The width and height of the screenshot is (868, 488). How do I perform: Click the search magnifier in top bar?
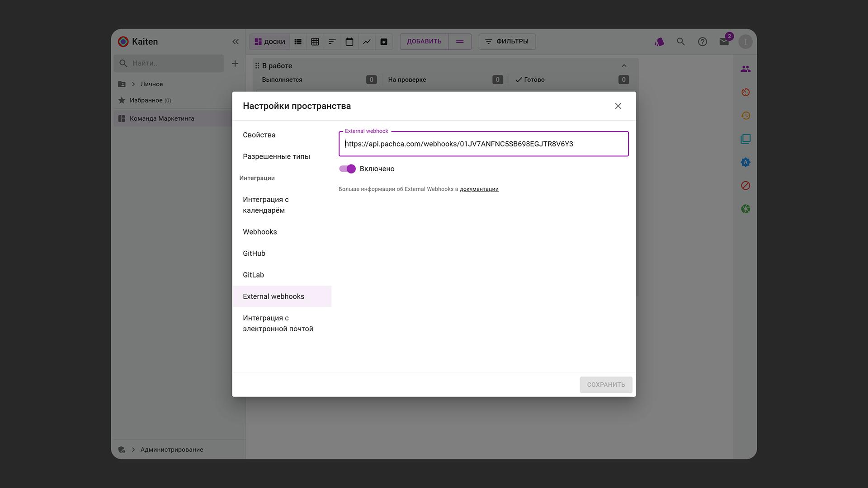coord(680,42)
